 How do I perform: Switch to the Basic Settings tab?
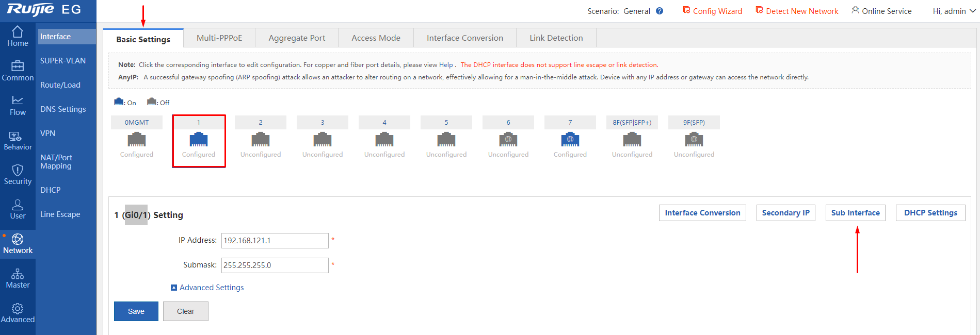(x=143, y=39)
